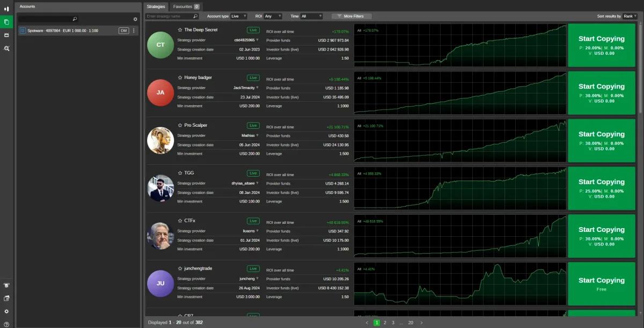Image resolution: width=644 pixels, height=328 pixels.
Task: Open the Trade candlestick icon in sidebar
Action: tap(6, 9)
